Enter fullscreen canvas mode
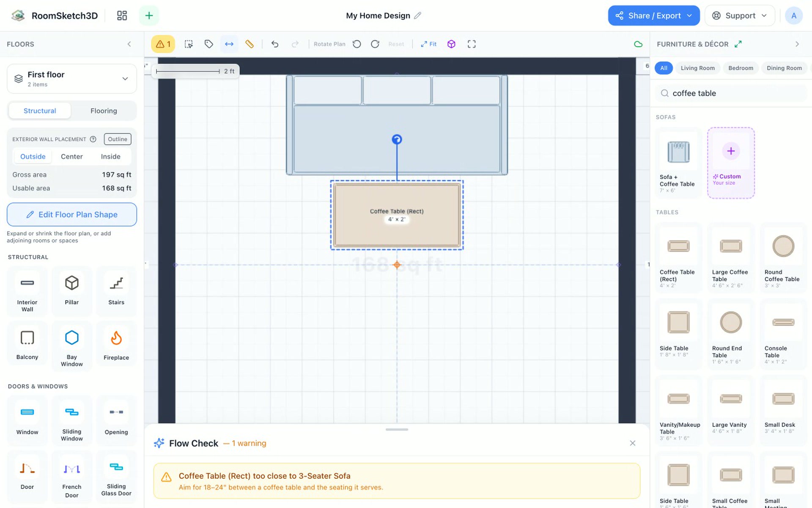 (472, 44)
